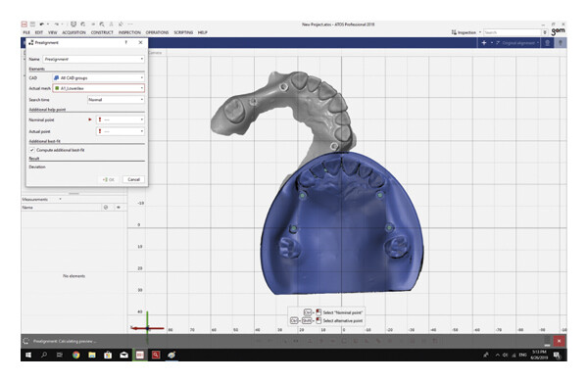The image size is (588, 382).
Task: Open the dropdown arrow next to Inspection
Action: [x=480, y=32]
